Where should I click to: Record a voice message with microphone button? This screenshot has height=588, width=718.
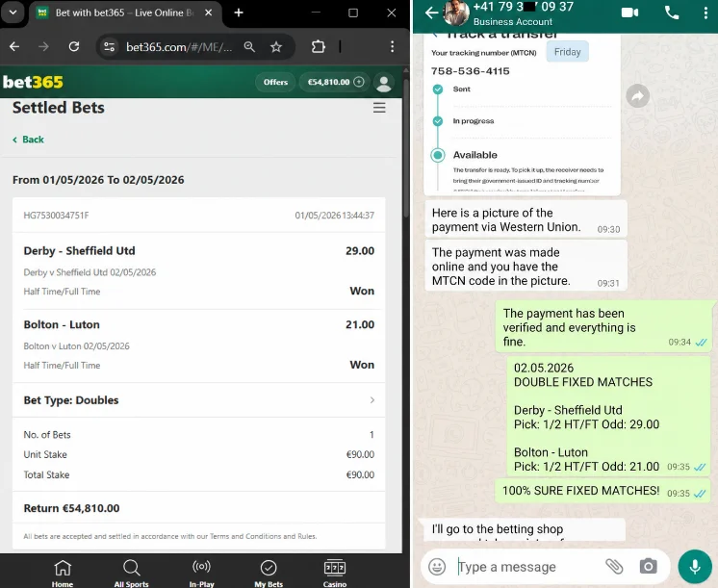point(695,567)
